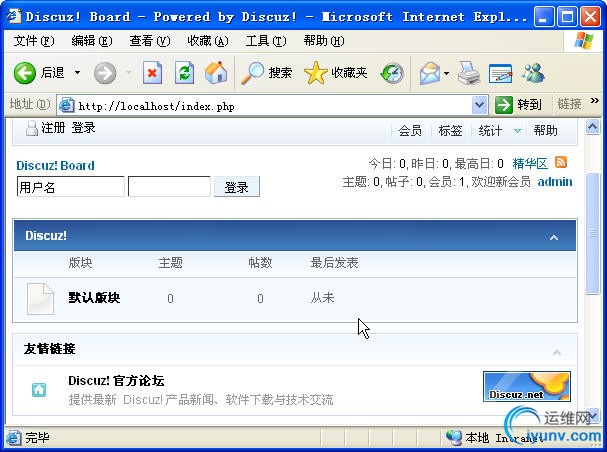Click the empty password input field
607x452 pixels.
pos(169,187)
